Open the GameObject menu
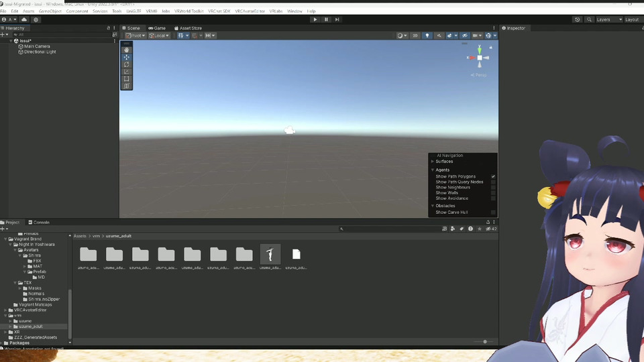 coord(50,11)
